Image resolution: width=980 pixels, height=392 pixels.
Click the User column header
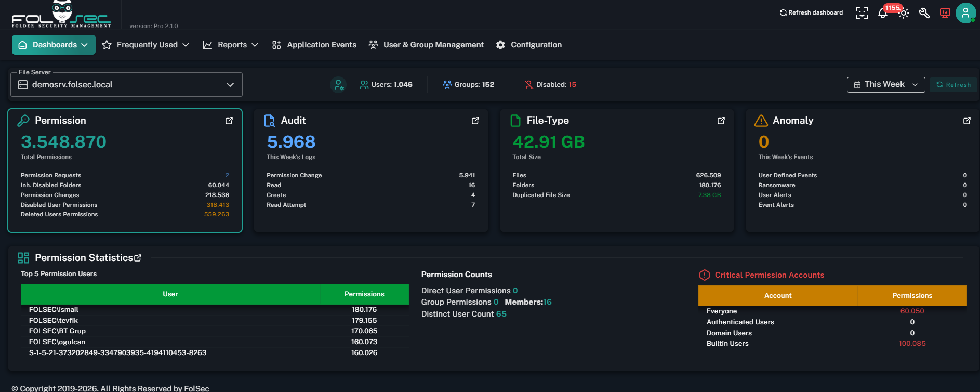click(x=170, y=294)
